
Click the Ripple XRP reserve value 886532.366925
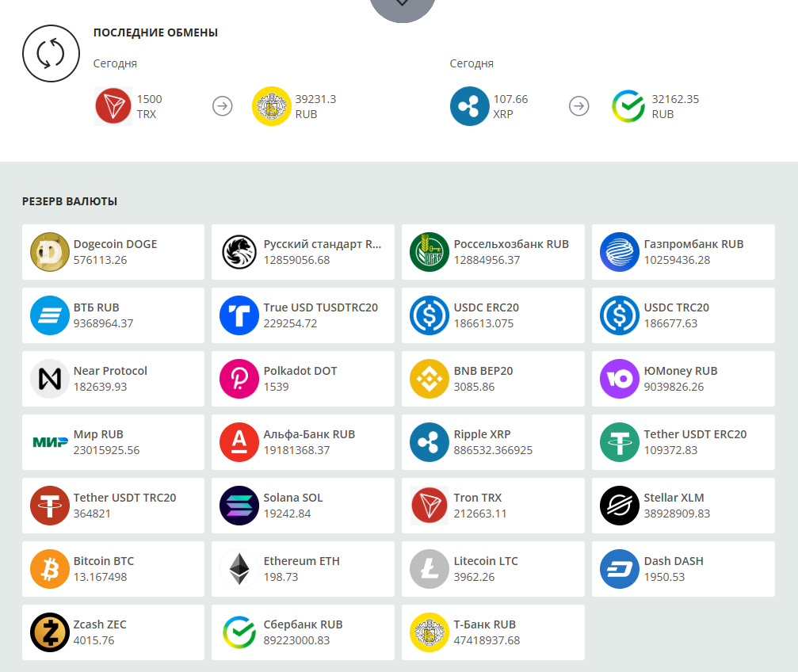pos(493,450)
